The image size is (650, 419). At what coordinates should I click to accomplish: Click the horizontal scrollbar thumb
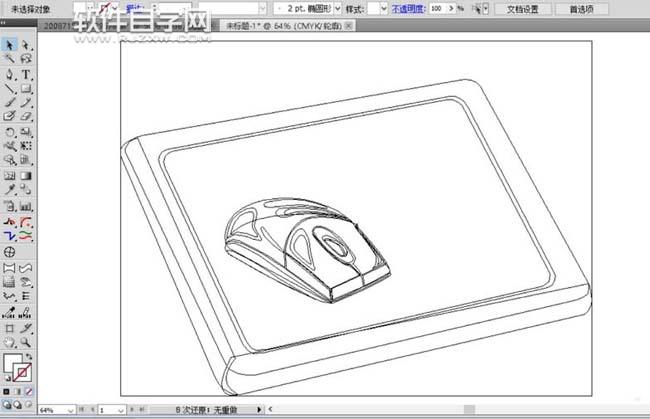(x=469, y=409)
